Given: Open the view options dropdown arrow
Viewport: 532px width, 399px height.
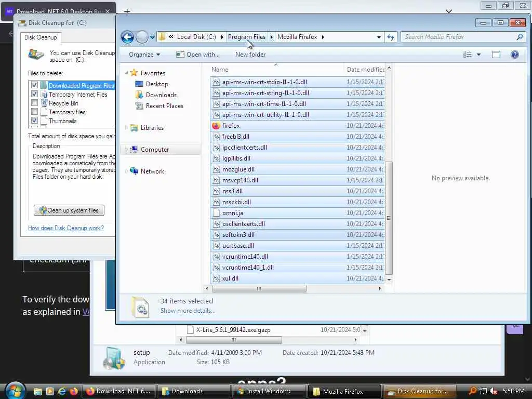Looking at the screenshot, I should click(478, 55).
